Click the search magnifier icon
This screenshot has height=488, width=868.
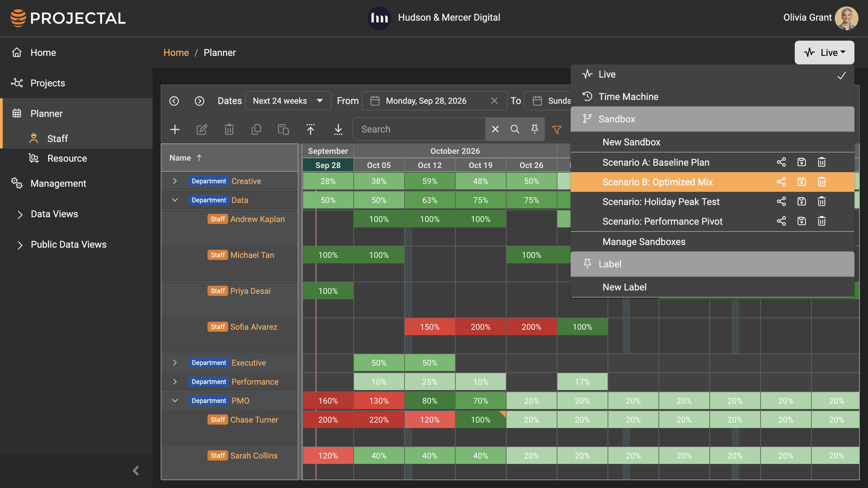[515, 129]
